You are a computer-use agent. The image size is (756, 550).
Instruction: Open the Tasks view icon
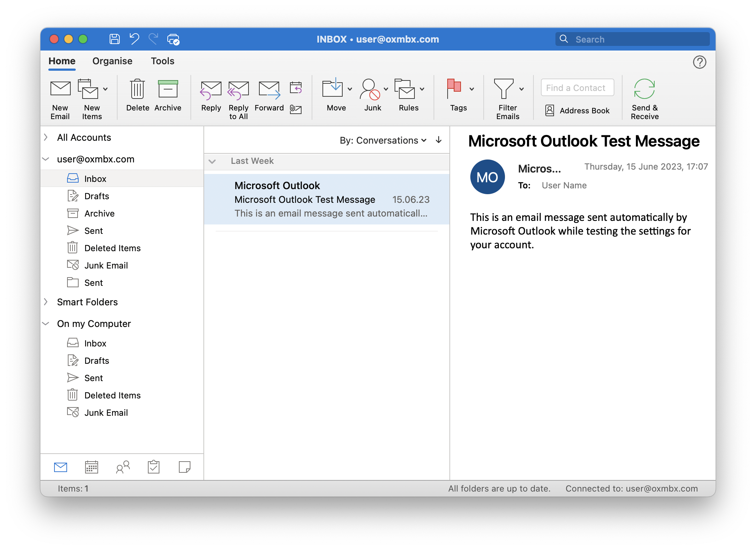pyautogui.click(x=154, y=467)
